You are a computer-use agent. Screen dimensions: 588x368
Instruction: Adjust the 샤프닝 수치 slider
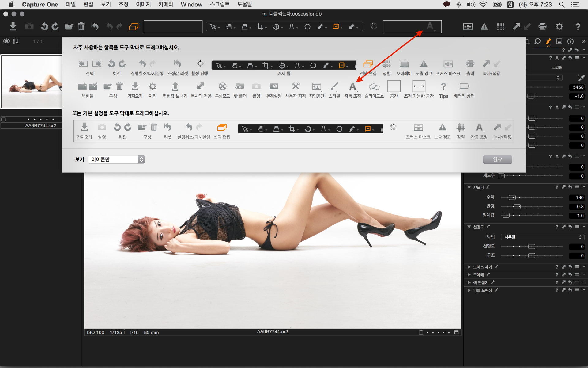tap(512, 197)
